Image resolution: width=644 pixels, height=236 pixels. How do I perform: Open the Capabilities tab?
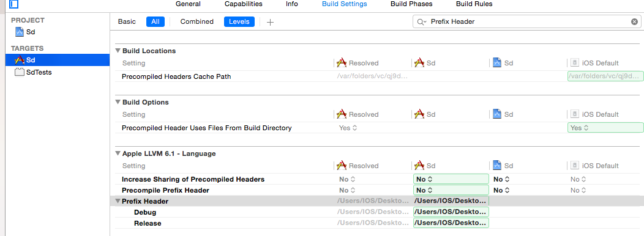pos(243,4)
